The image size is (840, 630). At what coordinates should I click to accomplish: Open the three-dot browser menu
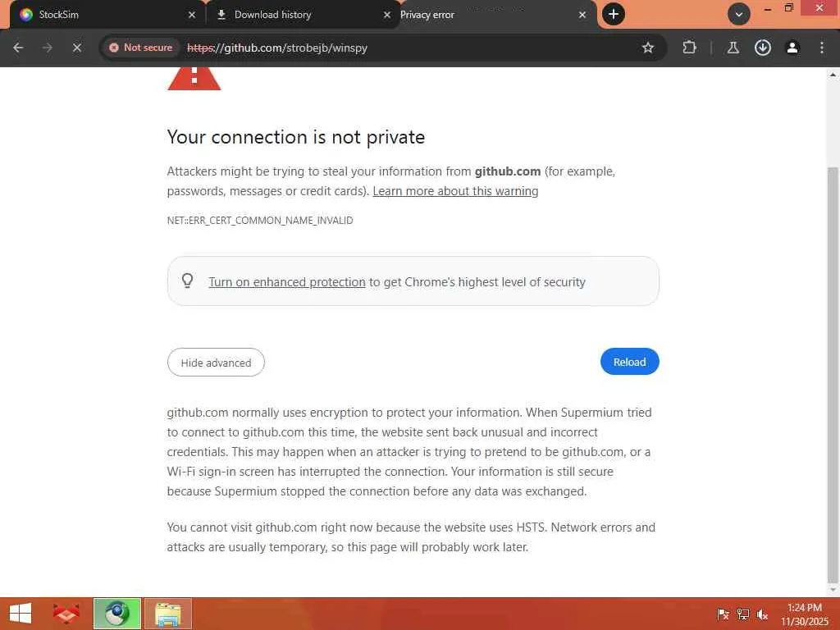pyautogui.click(x=822, y=48)
